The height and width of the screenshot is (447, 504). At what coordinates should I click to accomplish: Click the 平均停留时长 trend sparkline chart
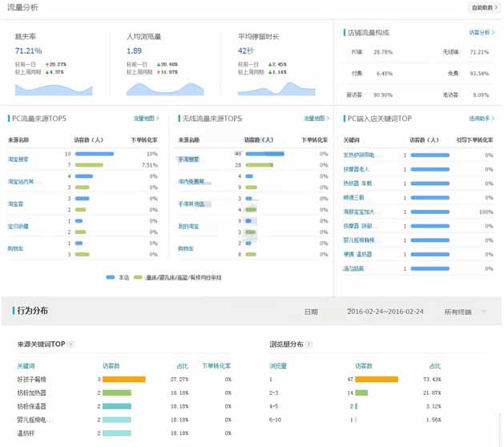pos(276,87)
